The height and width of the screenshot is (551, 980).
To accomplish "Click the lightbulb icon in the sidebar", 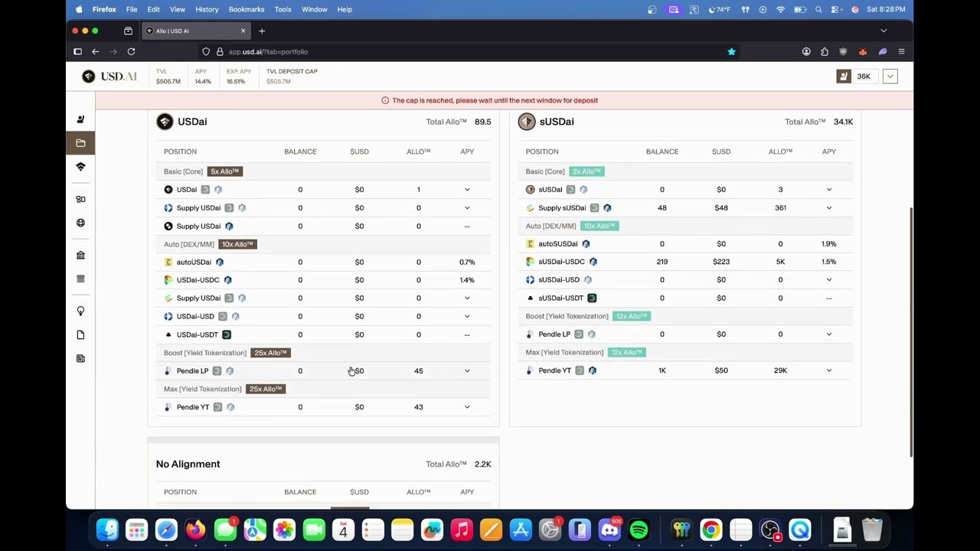I will pyautogui.click(x=80, y=311).
